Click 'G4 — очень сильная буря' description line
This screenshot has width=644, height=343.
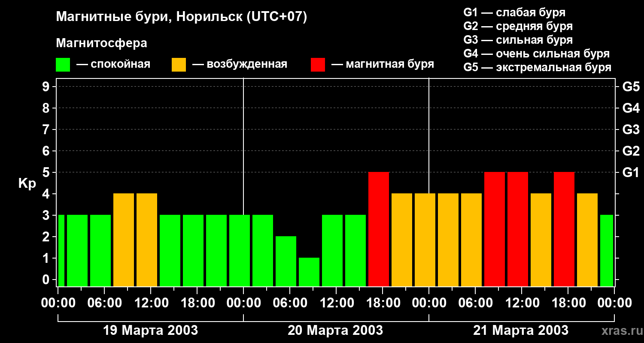click(536, 54)
